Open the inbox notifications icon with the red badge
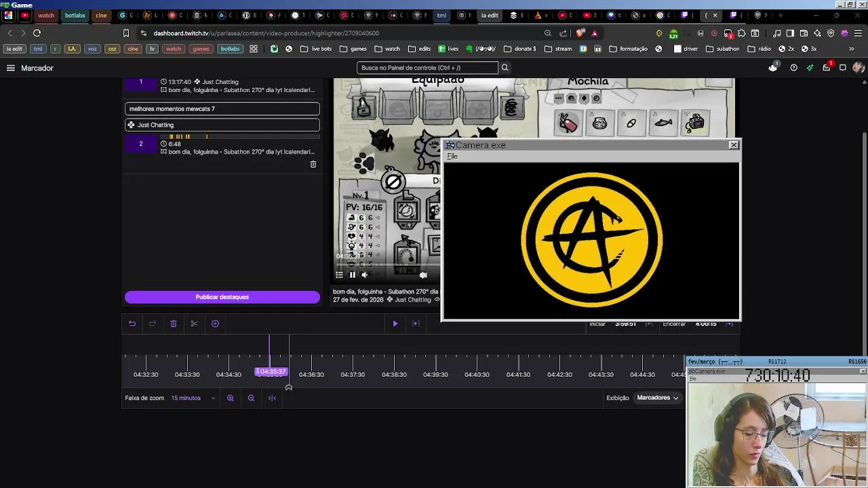868x488 pixels. pyautogui.click(x=827, y=68)
